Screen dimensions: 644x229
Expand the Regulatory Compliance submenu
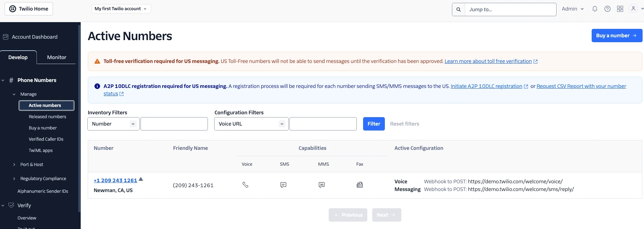[14, 179]
